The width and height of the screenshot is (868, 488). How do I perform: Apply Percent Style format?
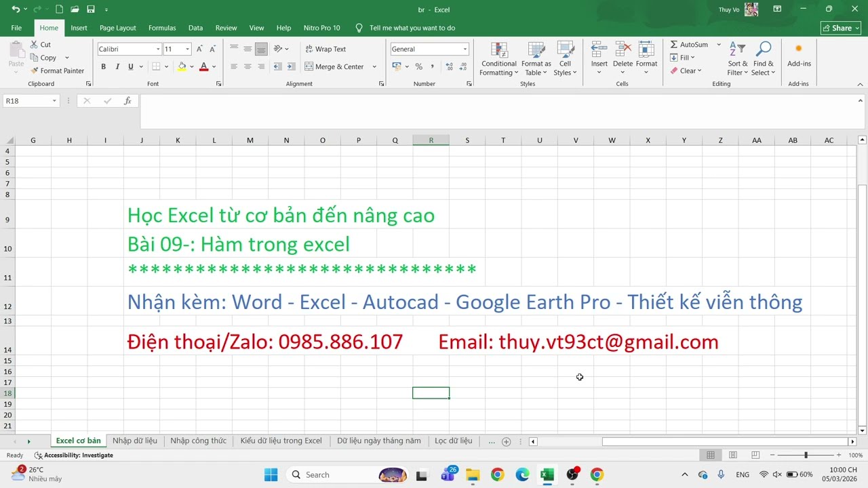click(x=418, y=66)
